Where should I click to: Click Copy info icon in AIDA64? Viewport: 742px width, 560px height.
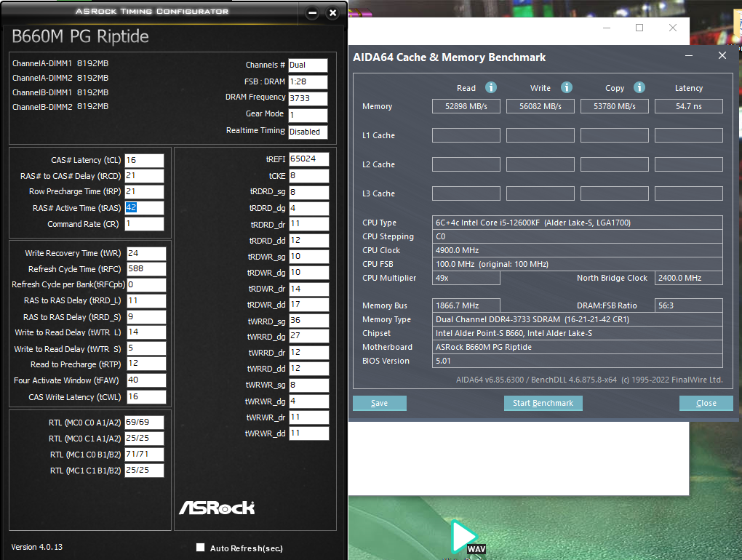[639, 87]
